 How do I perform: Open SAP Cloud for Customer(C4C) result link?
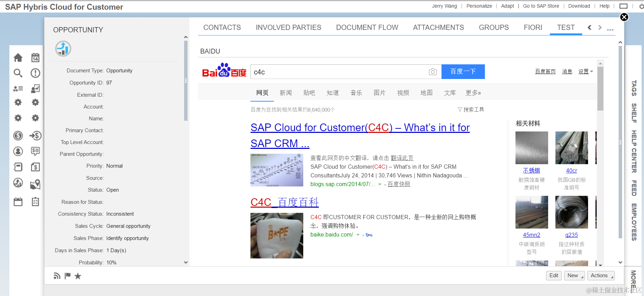[x=360, y=136]
